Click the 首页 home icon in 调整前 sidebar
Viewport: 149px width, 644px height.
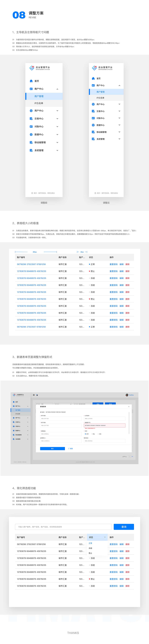[x=31, y=81]
